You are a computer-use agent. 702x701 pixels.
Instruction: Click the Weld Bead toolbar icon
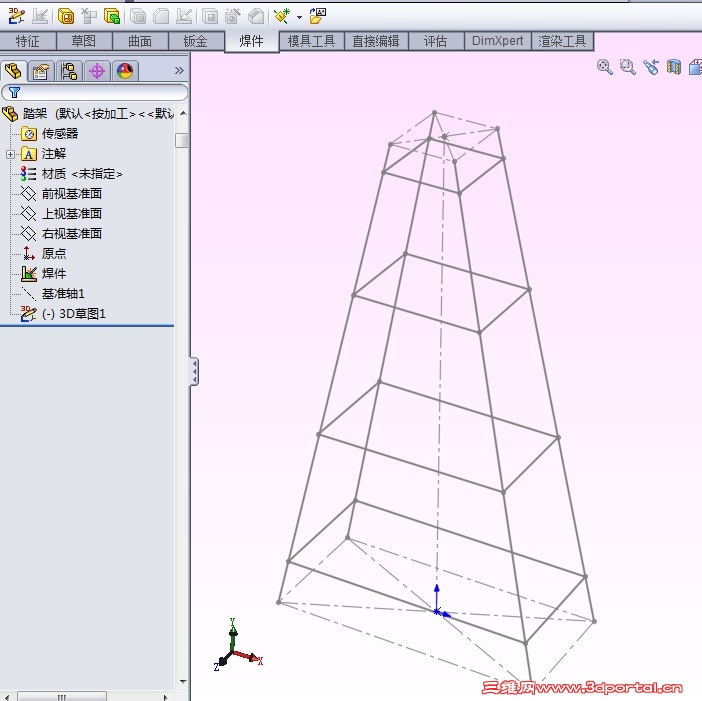(184, 17)
